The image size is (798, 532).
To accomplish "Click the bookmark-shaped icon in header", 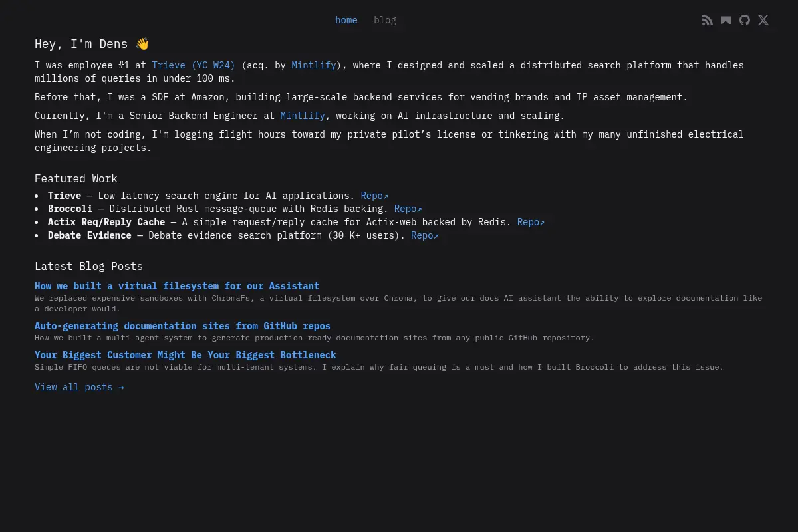I will point(726,20).
